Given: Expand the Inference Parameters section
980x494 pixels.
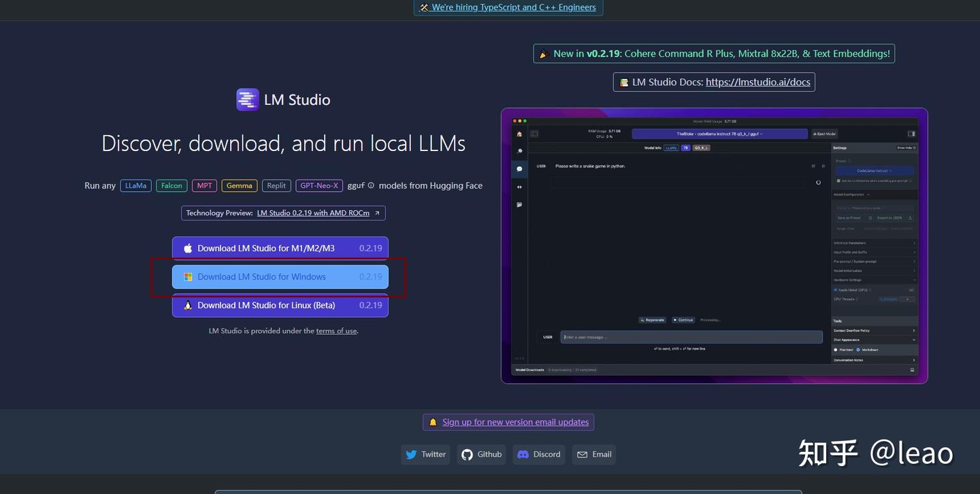Looking at the screenshot, I should click(x=875, y=242).
